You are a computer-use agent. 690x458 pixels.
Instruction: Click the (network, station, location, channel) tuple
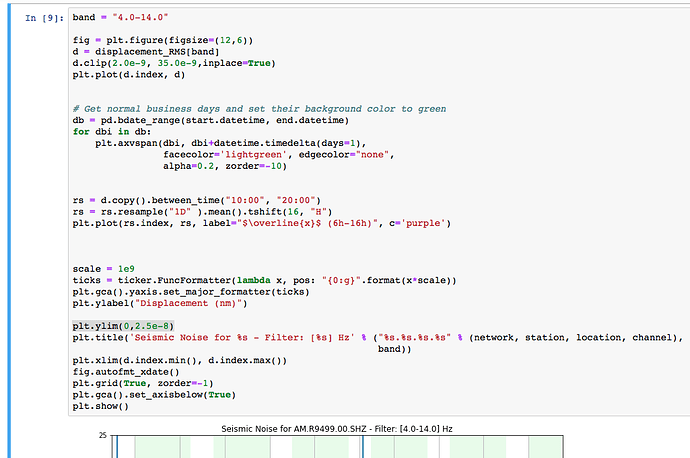pyautogui.click(x=573, y=337)
